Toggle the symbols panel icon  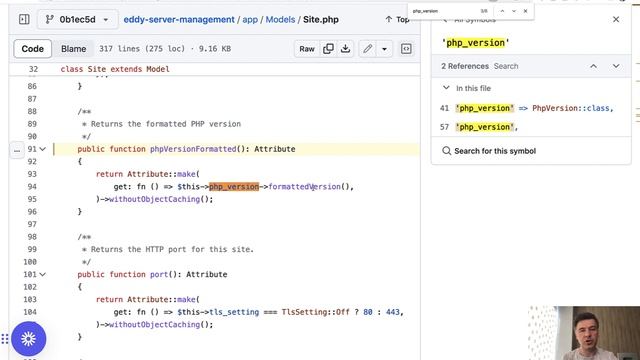406,49
